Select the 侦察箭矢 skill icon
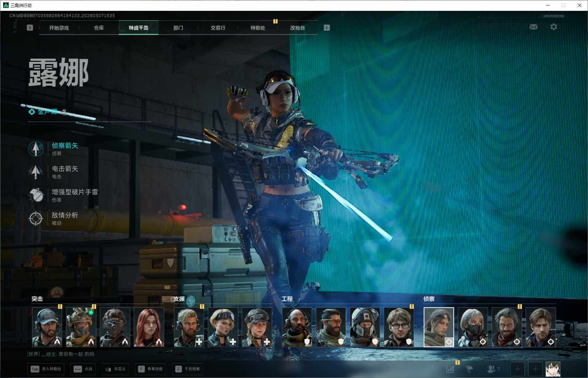588x378 pixels. coord(36,148)
